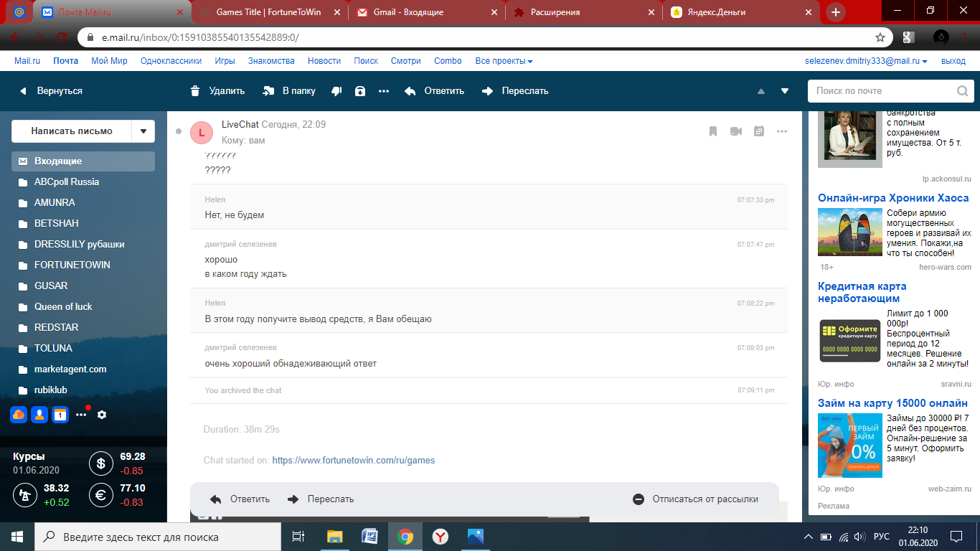The image size is (980, 551).
Task: Open Входящие folder
Action: coord(83,161)
